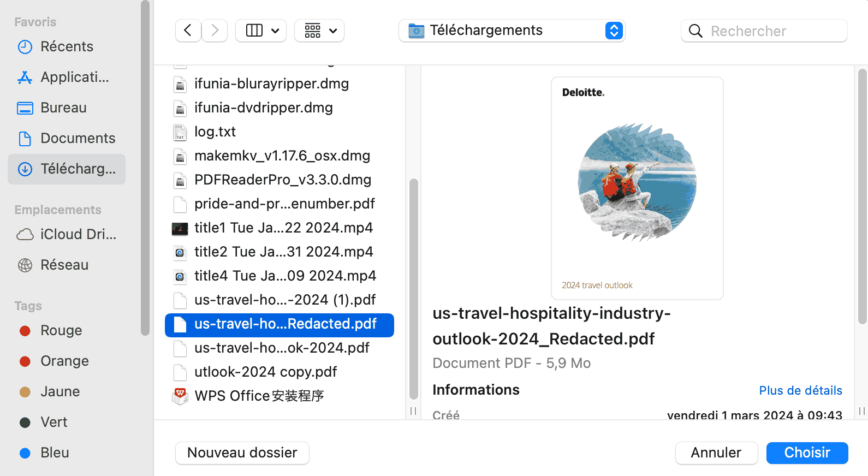
Task: Select pride-and-pr…enumber.pdf file
Action: (280, 204)
